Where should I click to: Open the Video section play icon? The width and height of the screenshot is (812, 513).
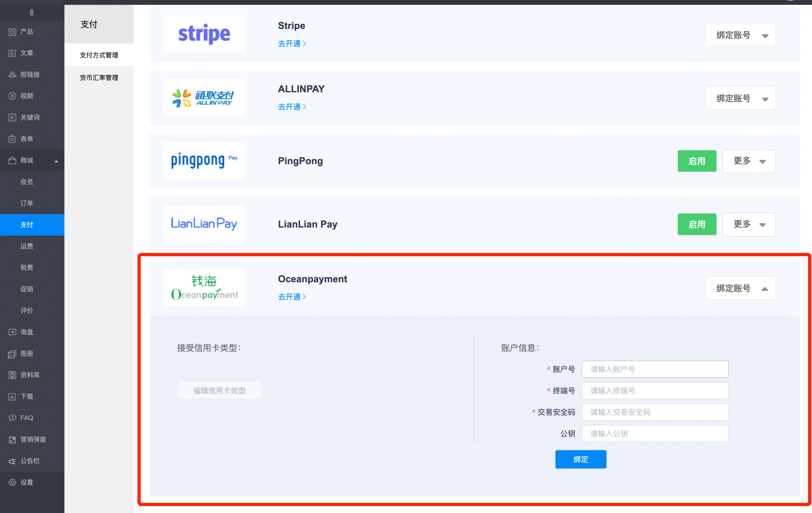[12, 96]
